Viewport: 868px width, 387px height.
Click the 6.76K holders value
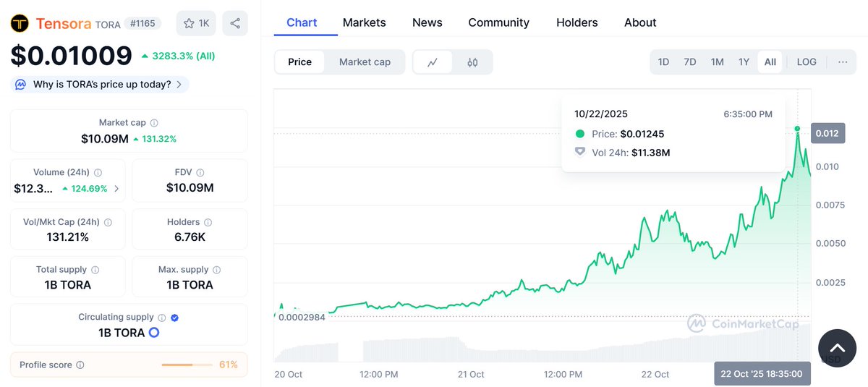click(x=189, y=237)
